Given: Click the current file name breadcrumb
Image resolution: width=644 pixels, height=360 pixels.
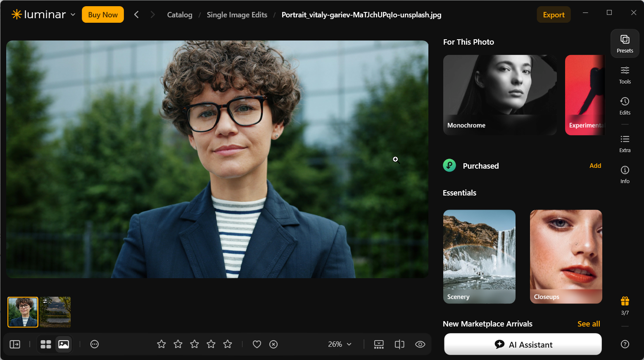Looking at the screenshot, I should (x=361, y=14).
